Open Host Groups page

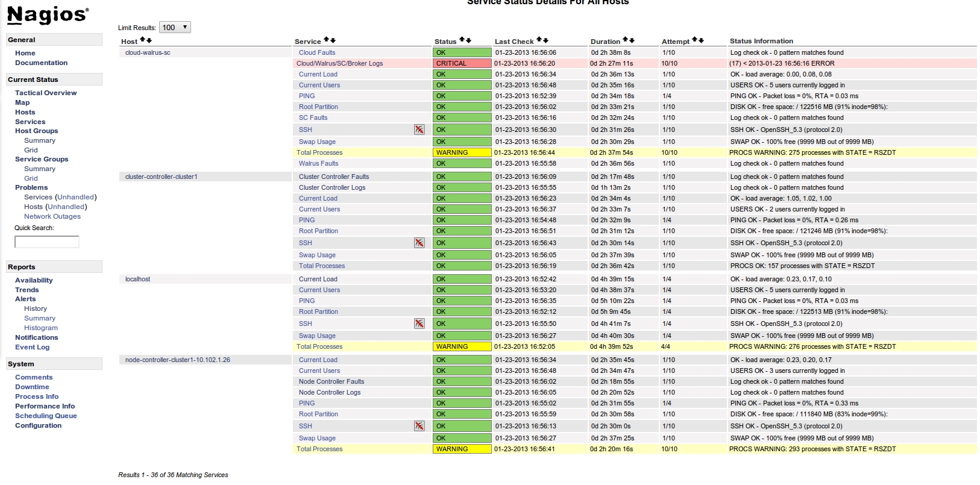point(37,131)
